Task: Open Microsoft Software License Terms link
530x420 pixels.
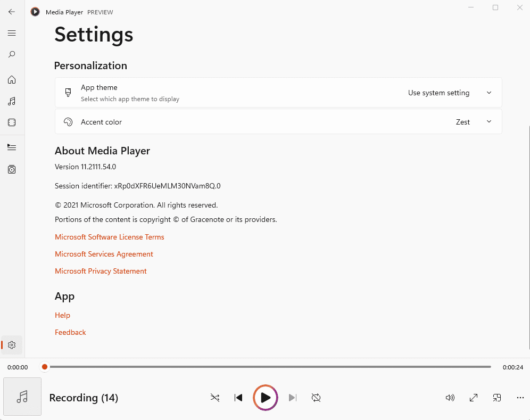Action: 110,237
